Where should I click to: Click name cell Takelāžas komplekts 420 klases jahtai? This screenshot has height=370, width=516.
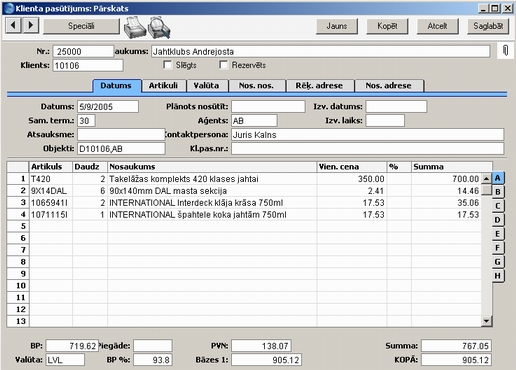(x=212, y=179)
